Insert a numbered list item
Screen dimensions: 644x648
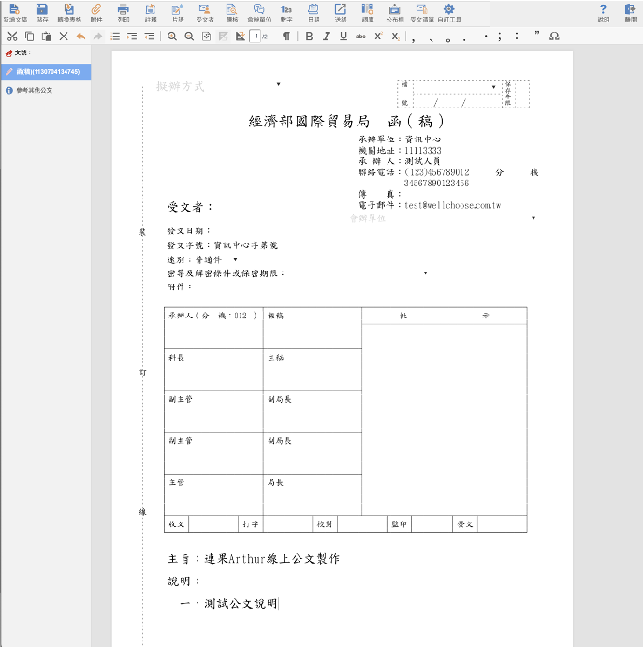click(x=115, y=37)
